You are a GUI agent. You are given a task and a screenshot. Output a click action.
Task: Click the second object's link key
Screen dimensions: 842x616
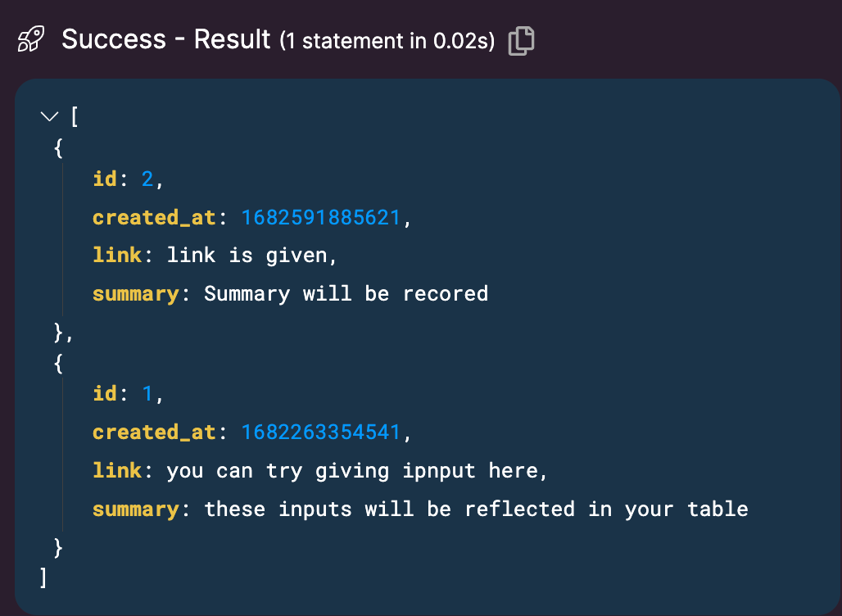(x=118, y=470)
